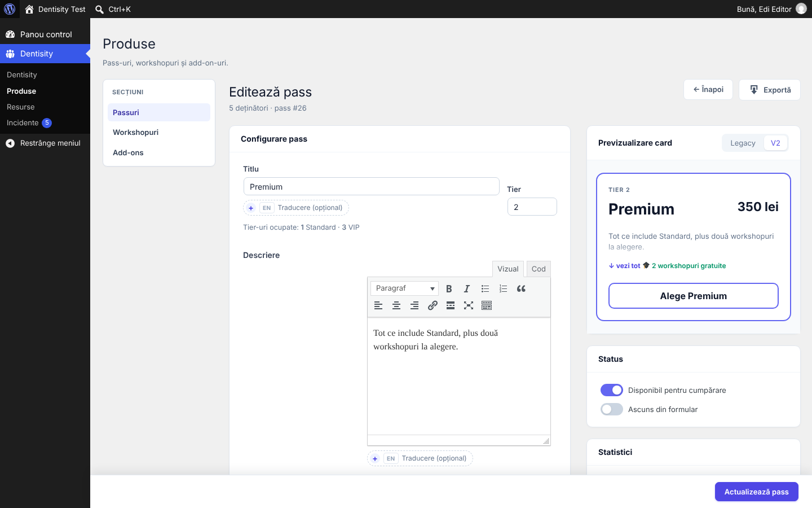Click the Edi Editor user avatar

801,9
